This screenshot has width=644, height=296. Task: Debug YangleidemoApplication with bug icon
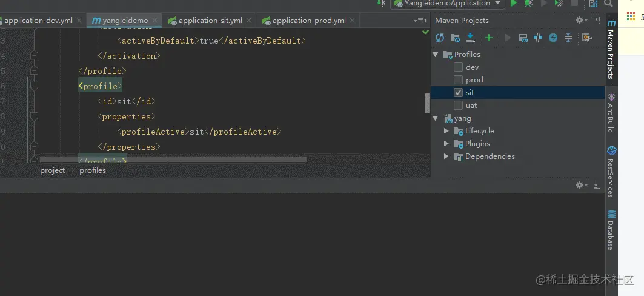529,3
